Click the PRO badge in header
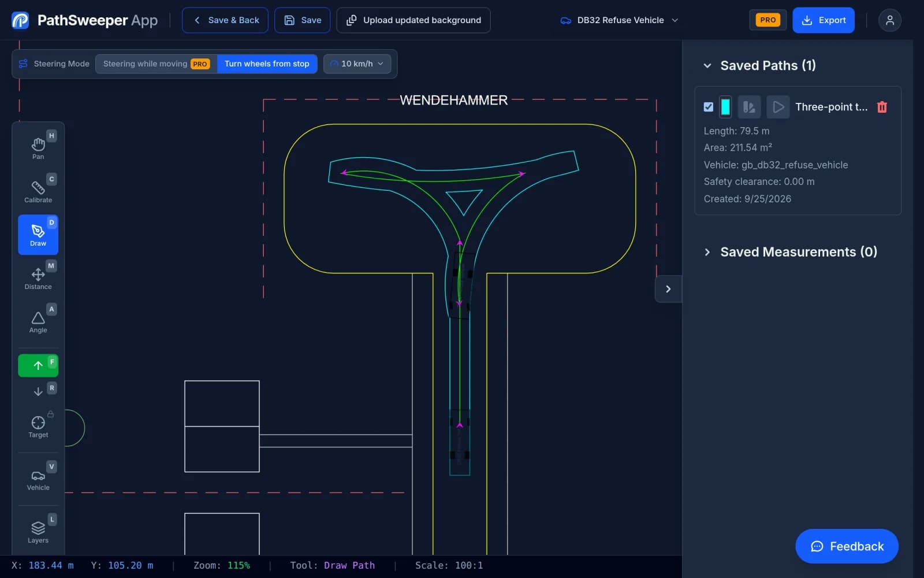 (767, 20)
